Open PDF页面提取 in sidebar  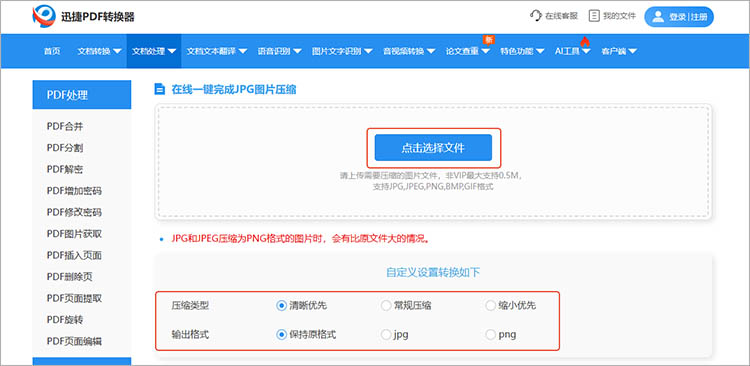pyautogui.click(x=74, y=298)
